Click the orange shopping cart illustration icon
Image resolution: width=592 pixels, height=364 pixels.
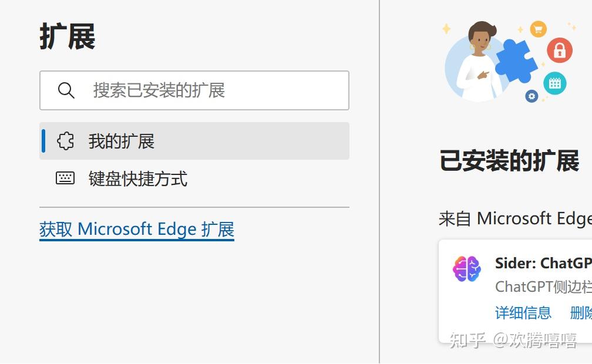tap(538, 29)
